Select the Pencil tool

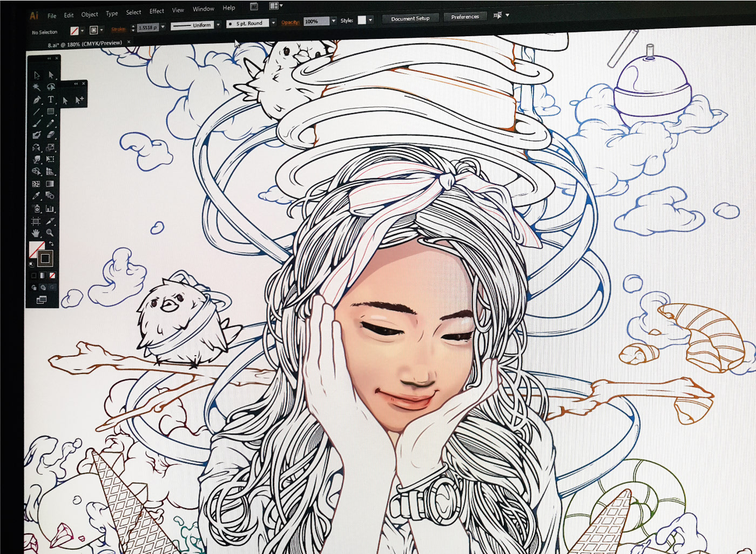click(x=51, y=123)
